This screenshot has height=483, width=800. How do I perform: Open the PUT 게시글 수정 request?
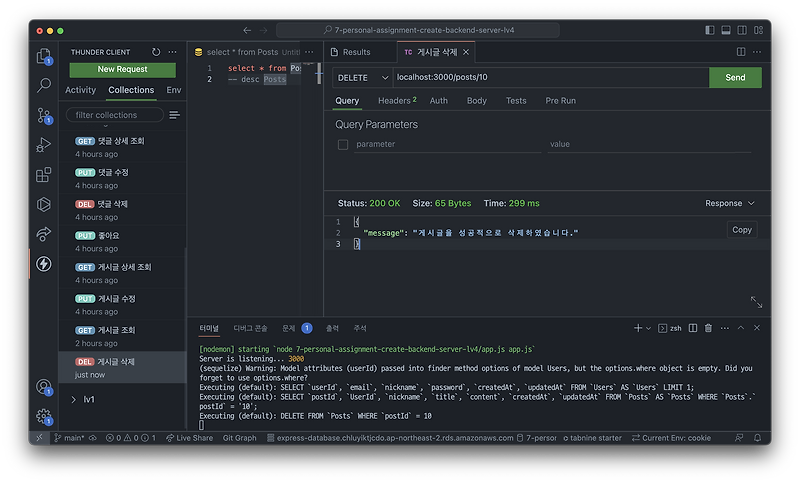(122, 305)
